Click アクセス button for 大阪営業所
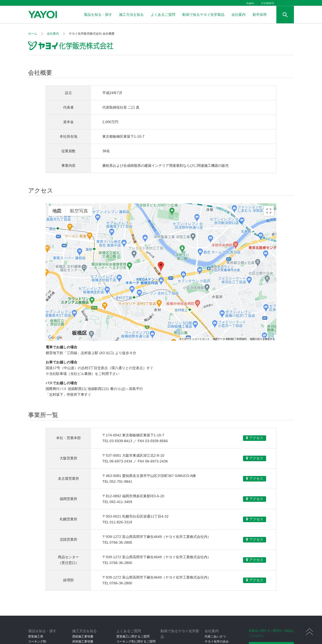The width and height of the screenshot is (322, 644). tap(254, 458)
